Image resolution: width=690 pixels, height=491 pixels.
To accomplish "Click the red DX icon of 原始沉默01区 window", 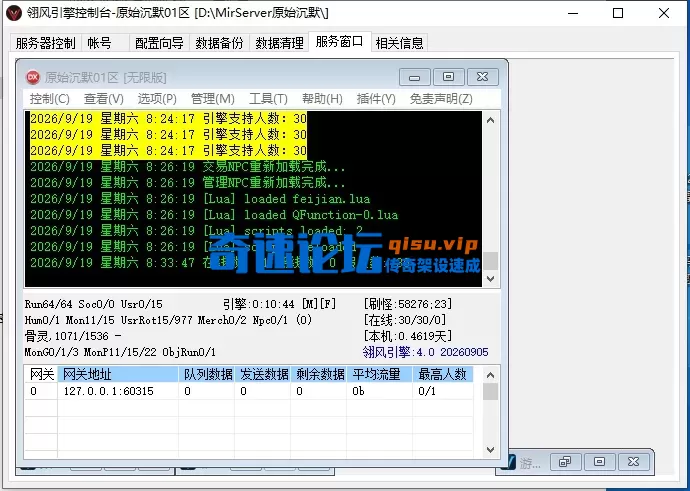I will [33, 77].
